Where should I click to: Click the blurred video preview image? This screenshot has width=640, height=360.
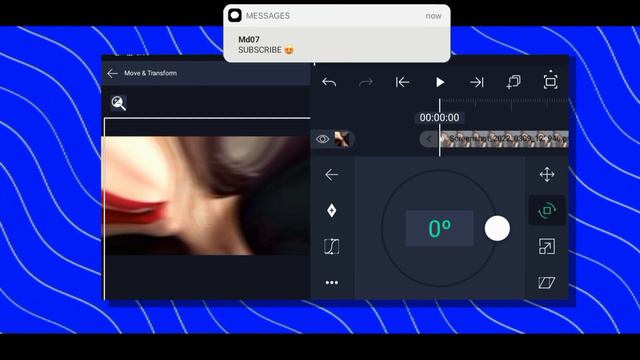pos(207,196)
